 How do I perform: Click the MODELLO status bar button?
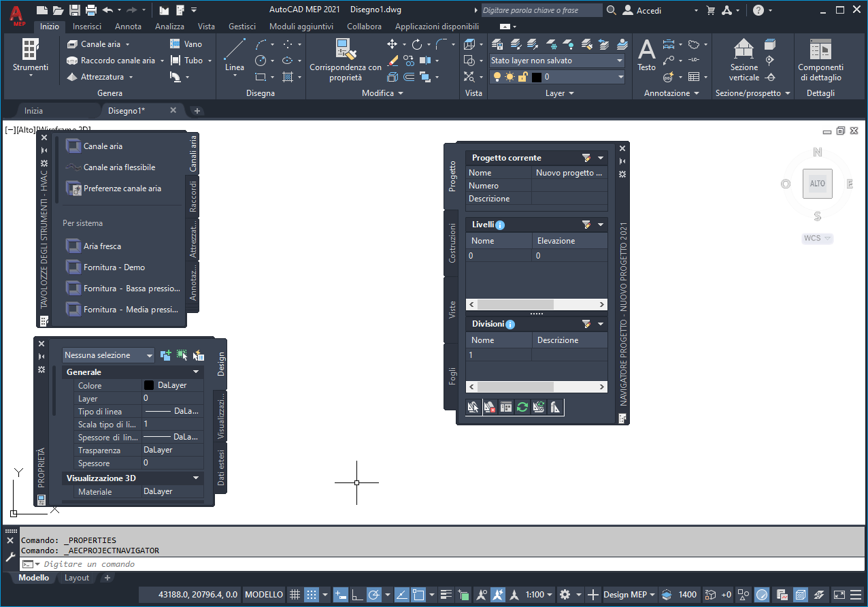264,595
